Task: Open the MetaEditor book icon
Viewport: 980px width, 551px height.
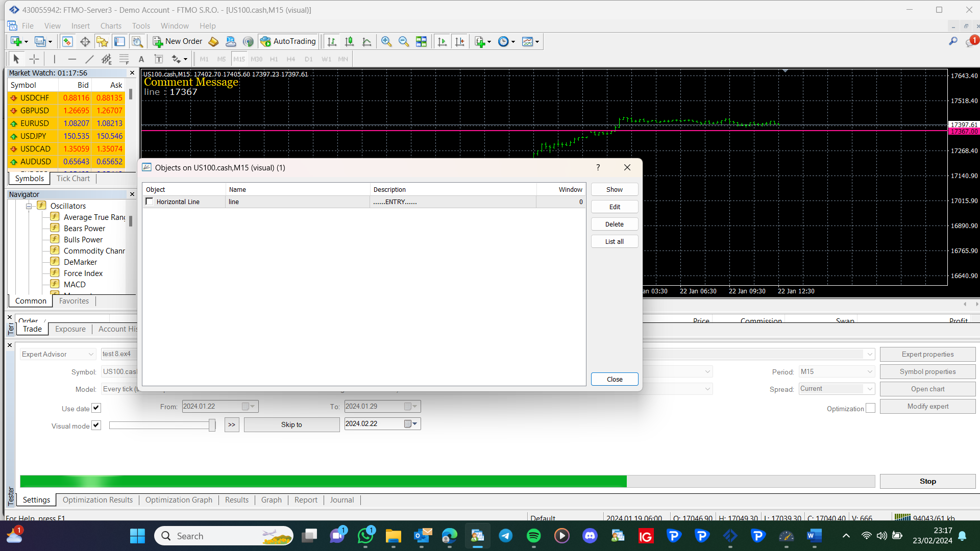Action: click(x=214, y=42)
